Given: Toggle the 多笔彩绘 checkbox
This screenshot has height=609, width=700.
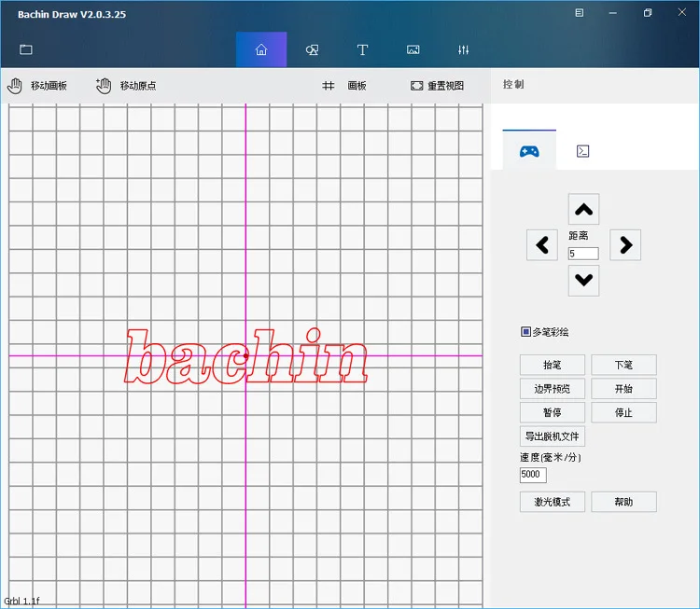Looking at the screenshot, I should [525, 331].
